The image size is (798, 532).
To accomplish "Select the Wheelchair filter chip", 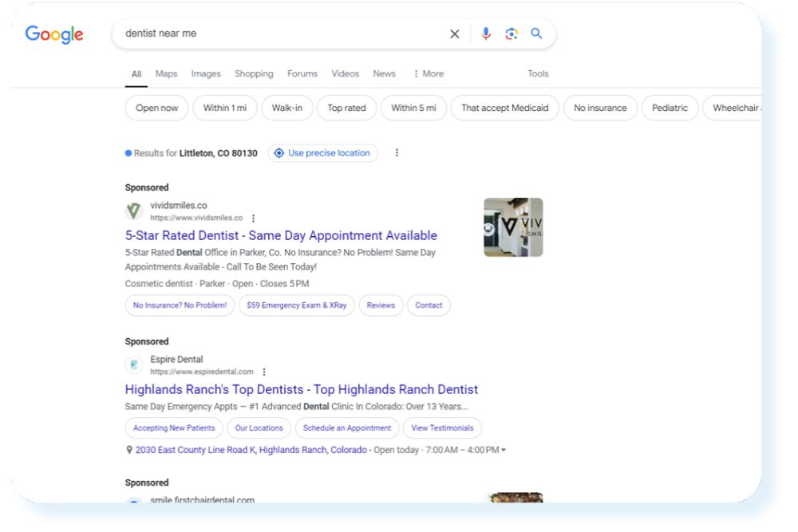I will (733, 108).
